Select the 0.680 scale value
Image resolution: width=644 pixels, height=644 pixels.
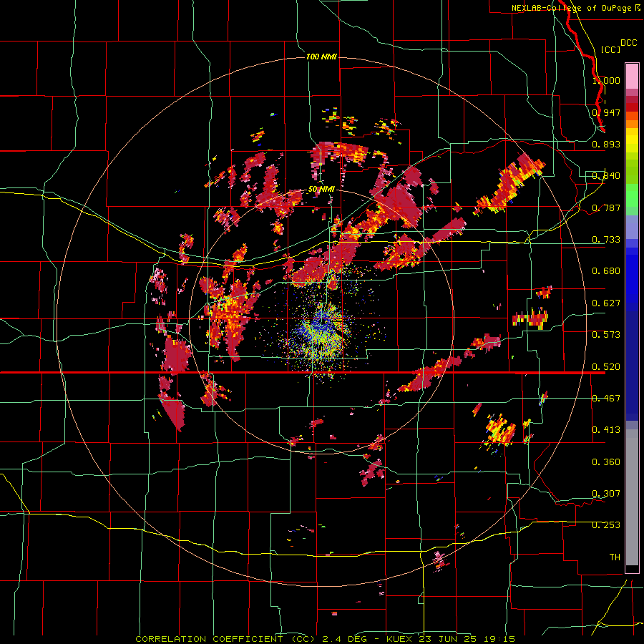pos(606,271)
